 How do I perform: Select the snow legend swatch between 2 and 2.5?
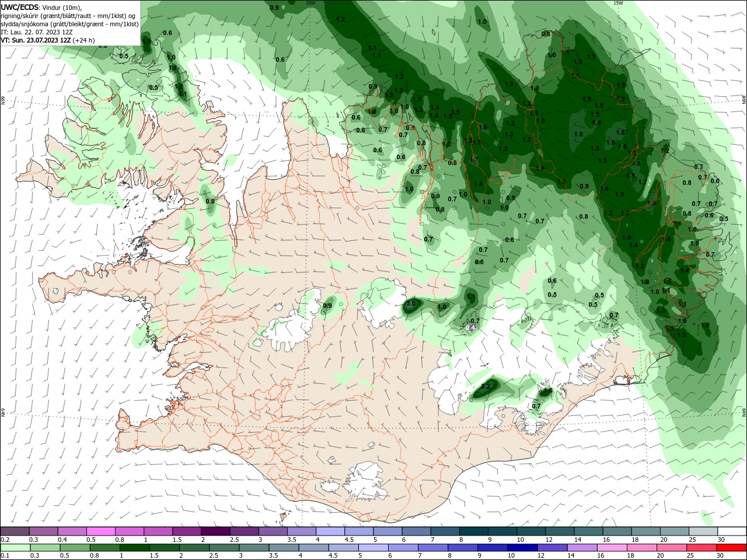pos(215,531)
